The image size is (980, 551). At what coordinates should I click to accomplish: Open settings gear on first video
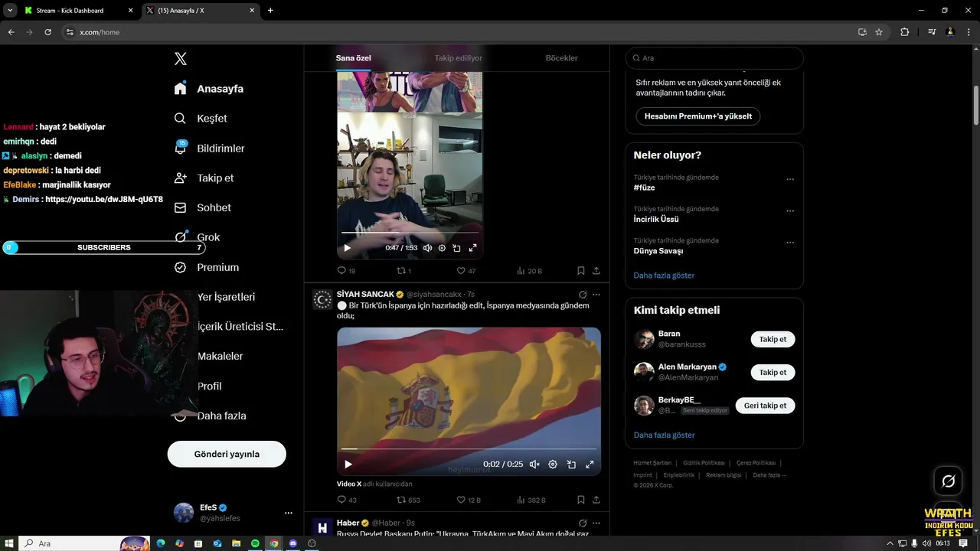click(442, 248)
